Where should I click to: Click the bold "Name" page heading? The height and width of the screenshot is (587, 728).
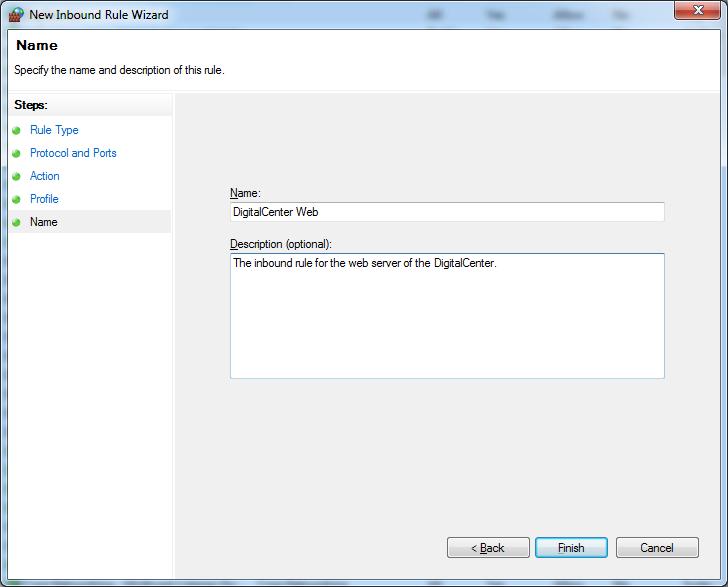point(37,45)
